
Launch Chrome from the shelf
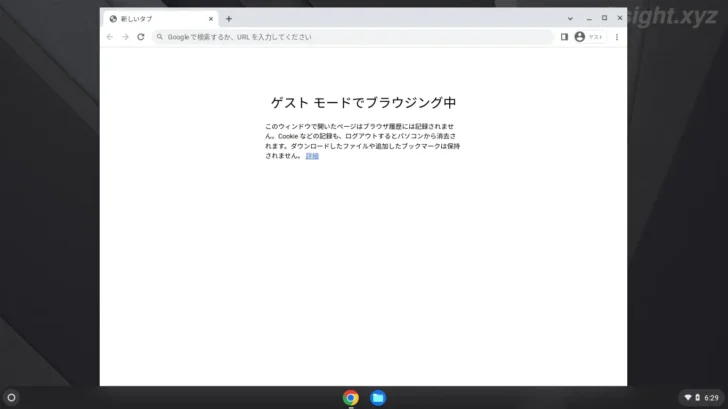[351, 398]
